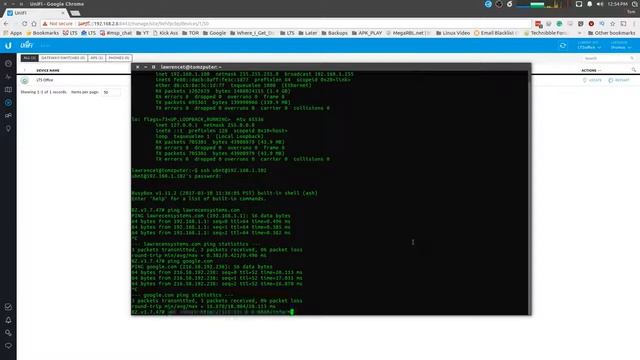The image size is (640, 360).
Task: Click the volume icon in the system tray
Action: click(x=600, y=4)
